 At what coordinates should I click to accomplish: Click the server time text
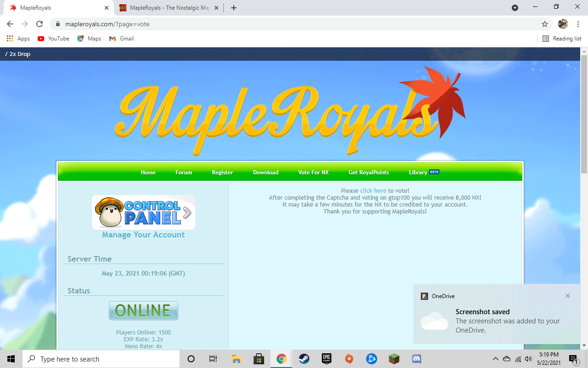pyautogui.click(x=143, y=273)
